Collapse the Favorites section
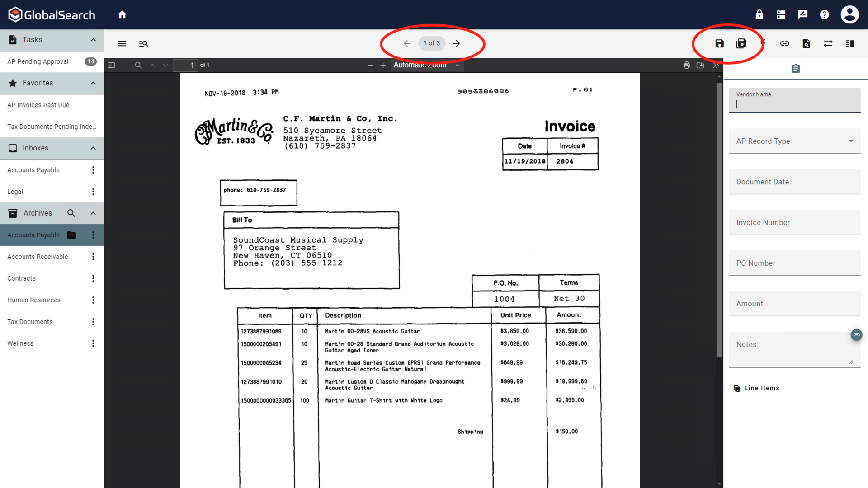Image resolution: width=868 pixels, height=488 pixels. (93, 83)
